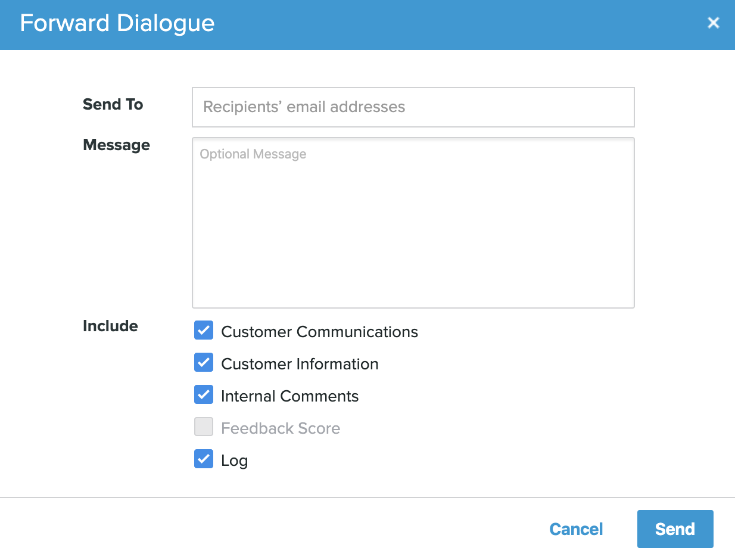
Task: Click the Log label text
Action: (x=234, y=461)
